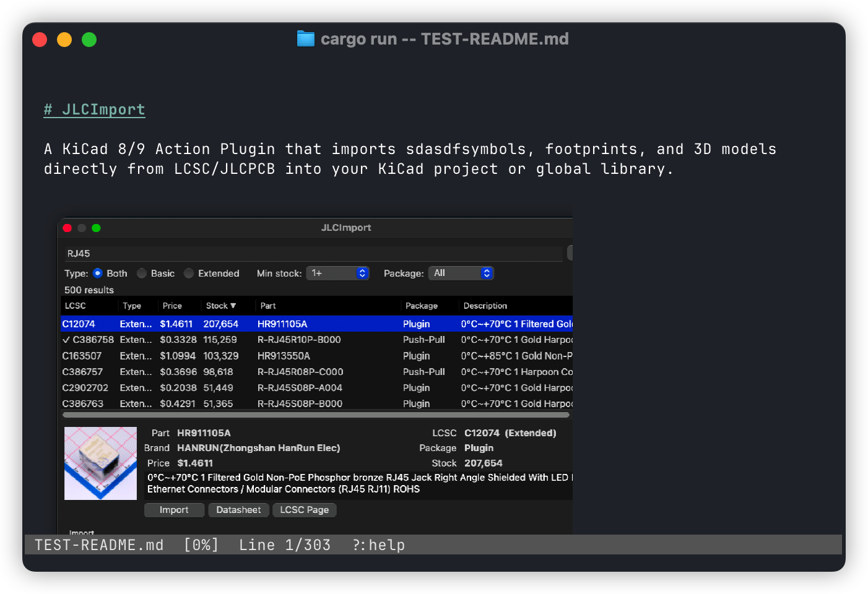868x594 pixels.
Task: Open the Package All dropdown
Action: (x=461, y=273)
